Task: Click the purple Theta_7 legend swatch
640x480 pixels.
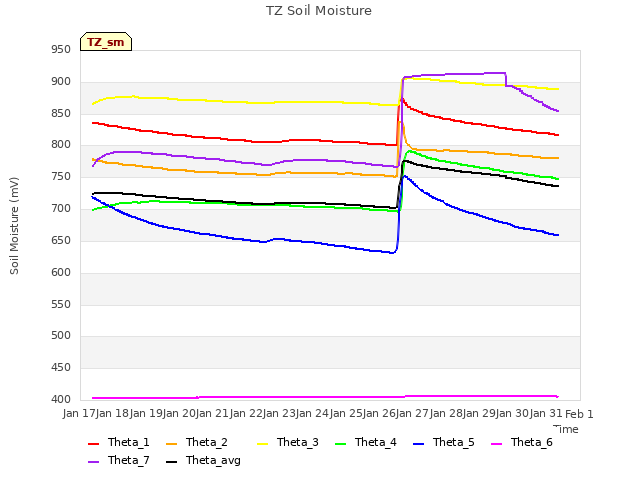Action: point(93,462)
